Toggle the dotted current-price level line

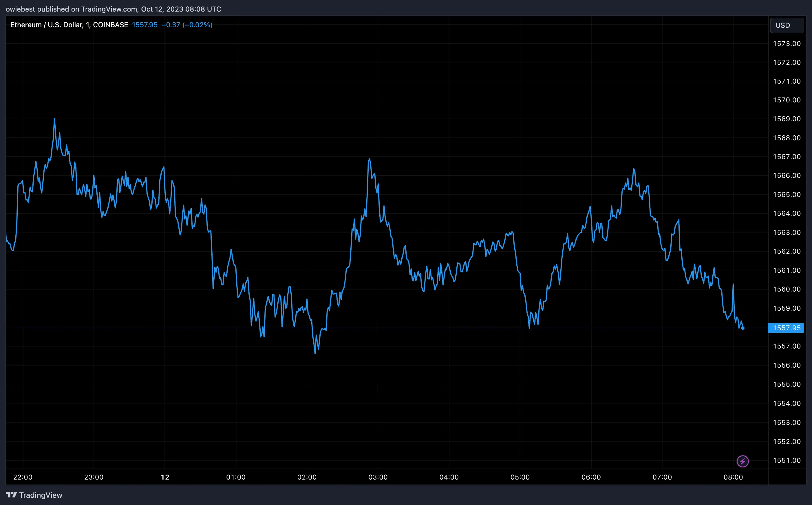pos(401,328)
